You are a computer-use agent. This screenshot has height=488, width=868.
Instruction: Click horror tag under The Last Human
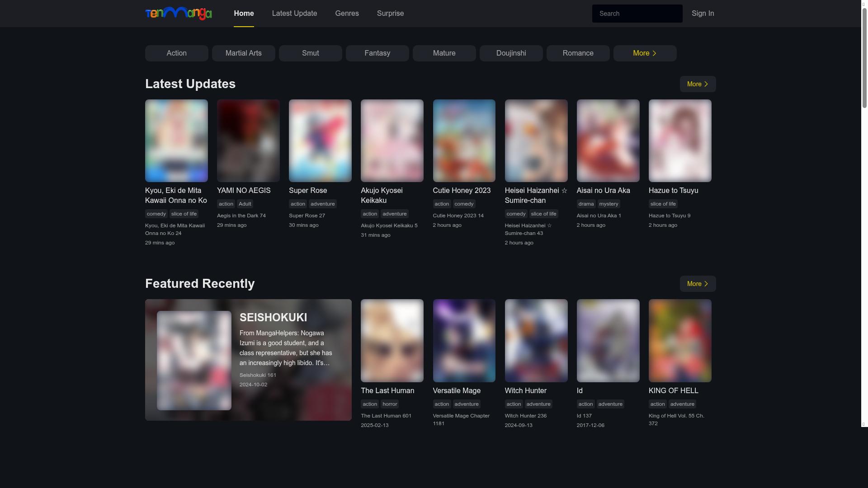pos(389,404)
